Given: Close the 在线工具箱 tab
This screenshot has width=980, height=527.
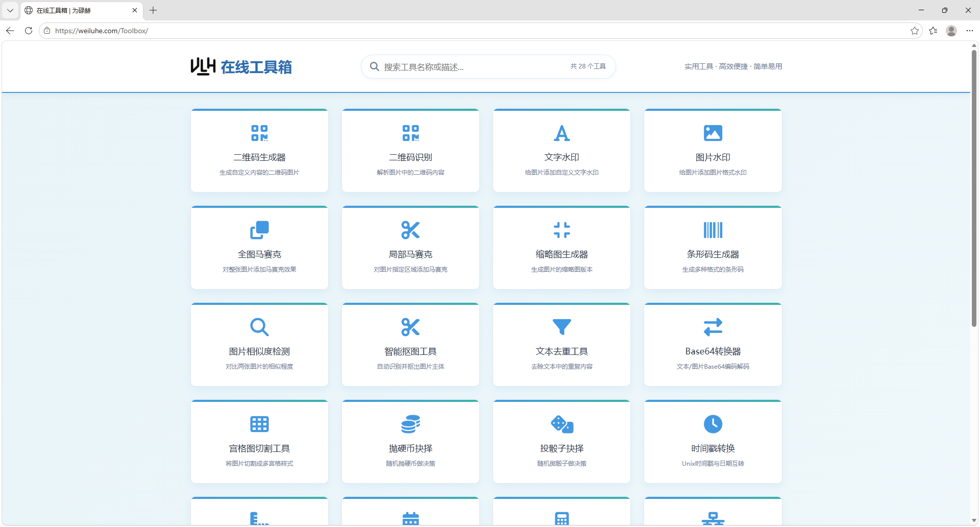Looking at the screenshot, I should (x=135, y=10).
